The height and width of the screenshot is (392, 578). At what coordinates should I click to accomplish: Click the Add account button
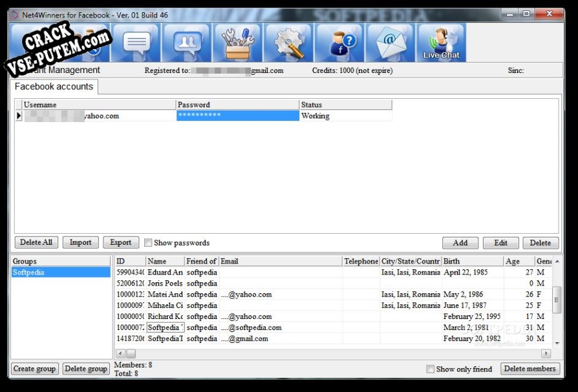click(460, 243)
